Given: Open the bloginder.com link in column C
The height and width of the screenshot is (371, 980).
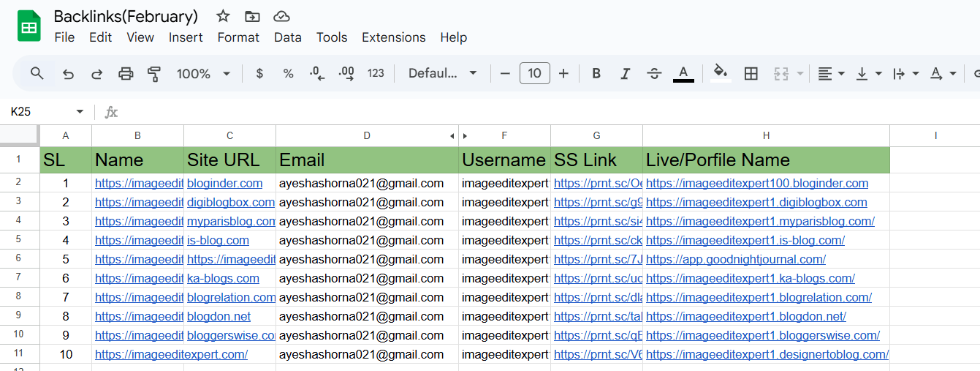Looking at the screenshot, I should (224, 183).
